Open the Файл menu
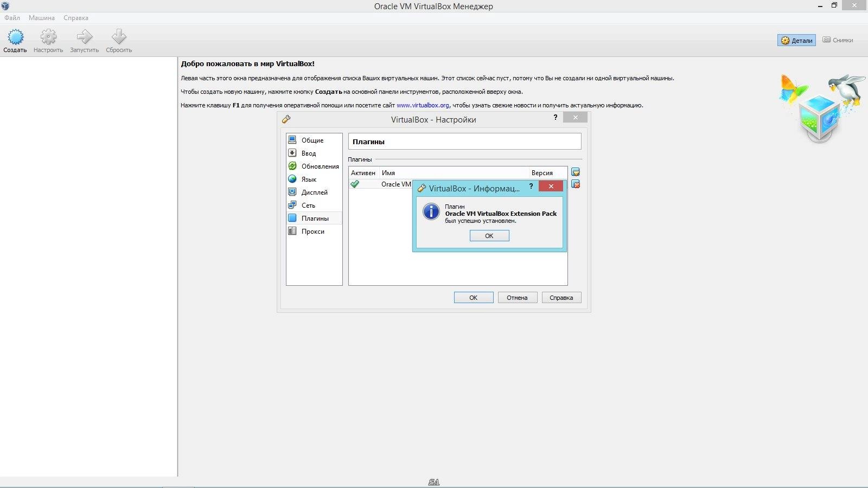The height and width of the screenshot is (488, 868). click(12, 18)
